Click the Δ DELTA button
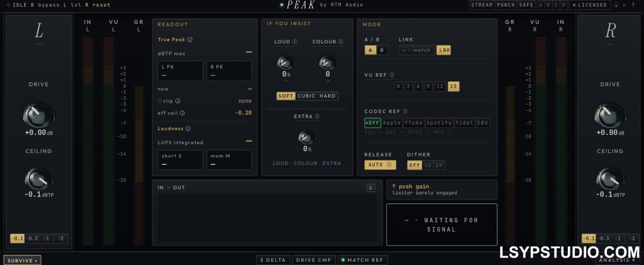The image size is (644, 265). pyautogui.click(x=273, y=260)
